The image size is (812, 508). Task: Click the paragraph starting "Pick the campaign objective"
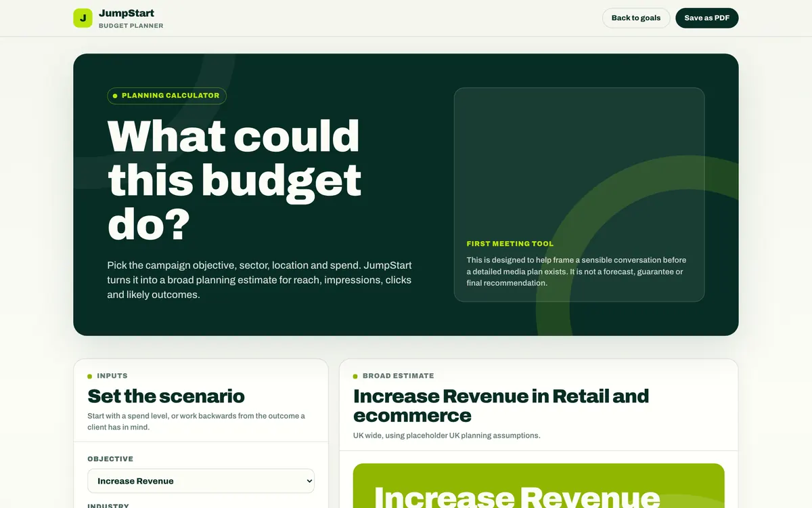[x=259, y=280]
